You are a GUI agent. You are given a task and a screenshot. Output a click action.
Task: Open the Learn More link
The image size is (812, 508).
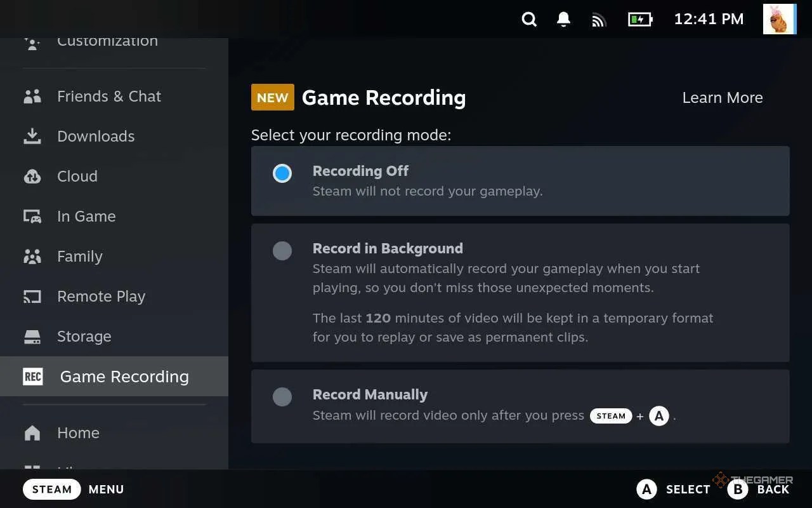(x=722, y=97)
